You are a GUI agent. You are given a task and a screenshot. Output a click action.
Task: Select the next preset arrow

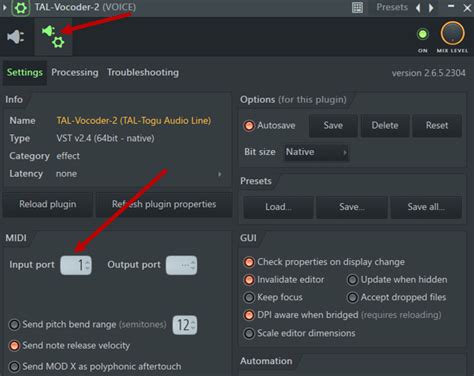pos(431,7)
